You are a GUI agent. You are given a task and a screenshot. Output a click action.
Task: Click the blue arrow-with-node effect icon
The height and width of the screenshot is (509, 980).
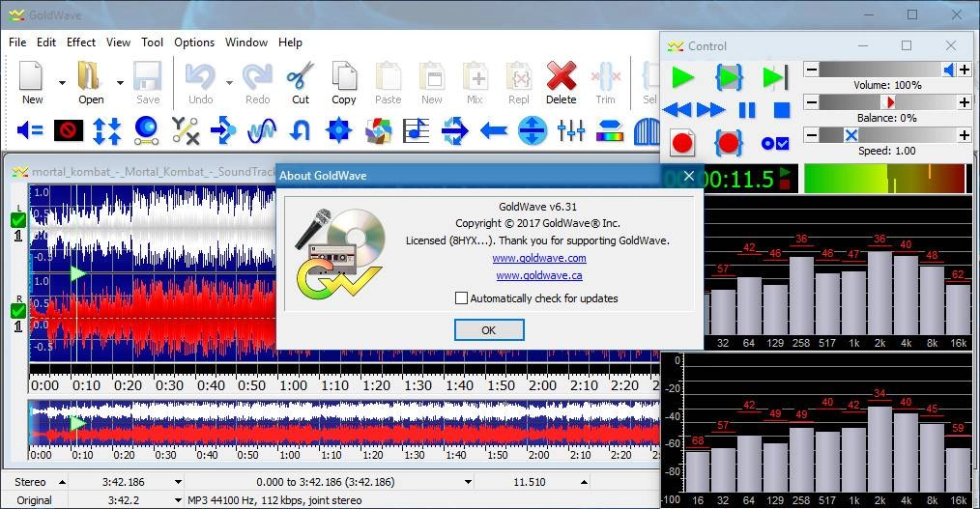tap(223, 130)
